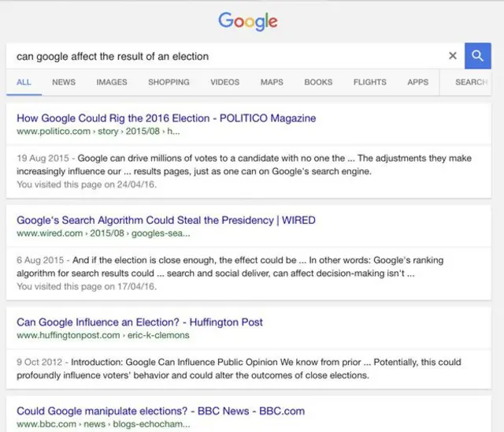Open WIRED's Search Algorithm article link
This screenshot has height=432, width=504.
(166, 220)
